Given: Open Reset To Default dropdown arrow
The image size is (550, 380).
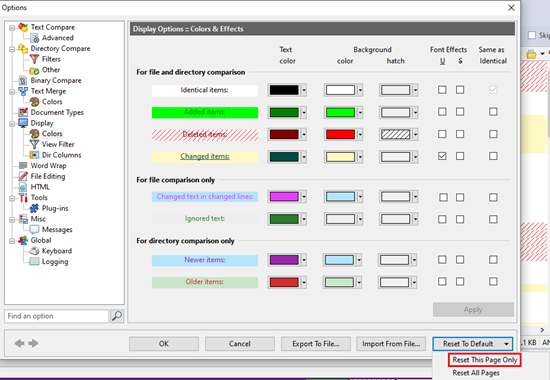Looking at the screenshot, I should 506,344.
